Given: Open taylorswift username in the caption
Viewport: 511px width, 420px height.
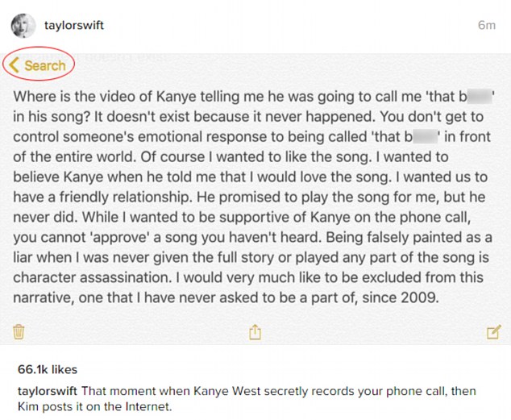Looking at the screenshot, I should point(48,391).
